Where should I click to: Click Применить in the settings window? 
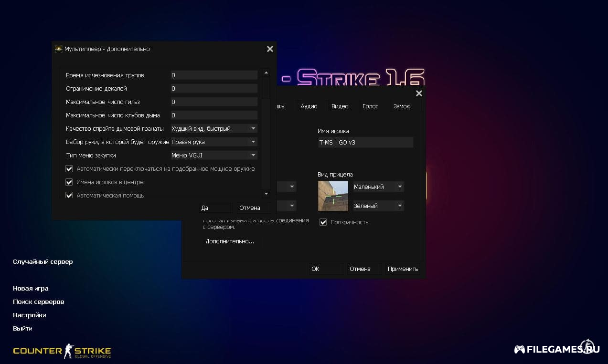[x=403, y=269]
